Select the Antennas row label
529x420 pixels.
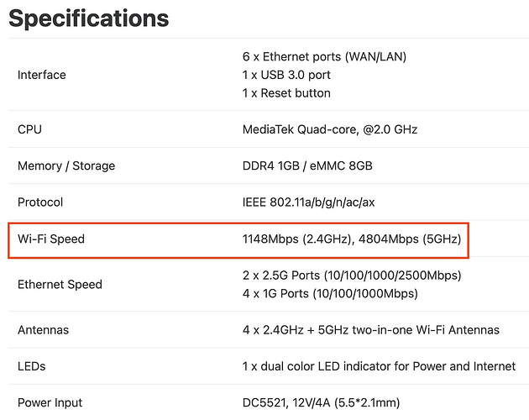(43, 330)
